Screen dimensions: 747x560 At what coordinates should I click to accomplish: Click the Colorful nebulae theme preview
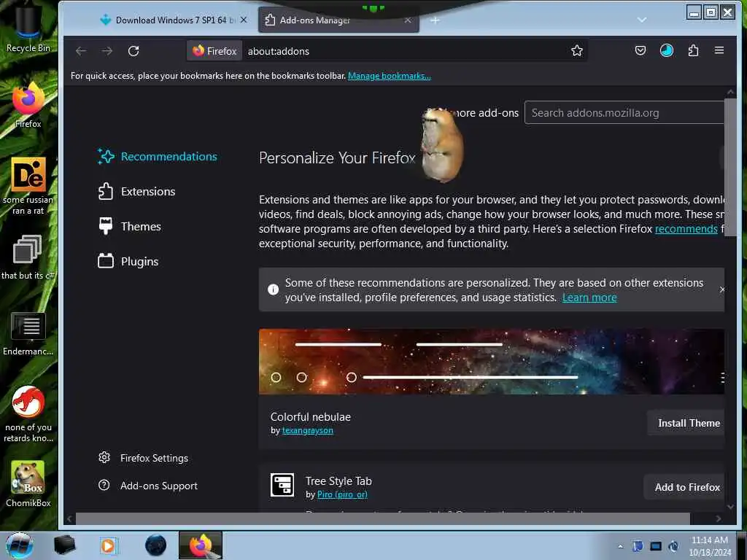(x=492, y=362)
